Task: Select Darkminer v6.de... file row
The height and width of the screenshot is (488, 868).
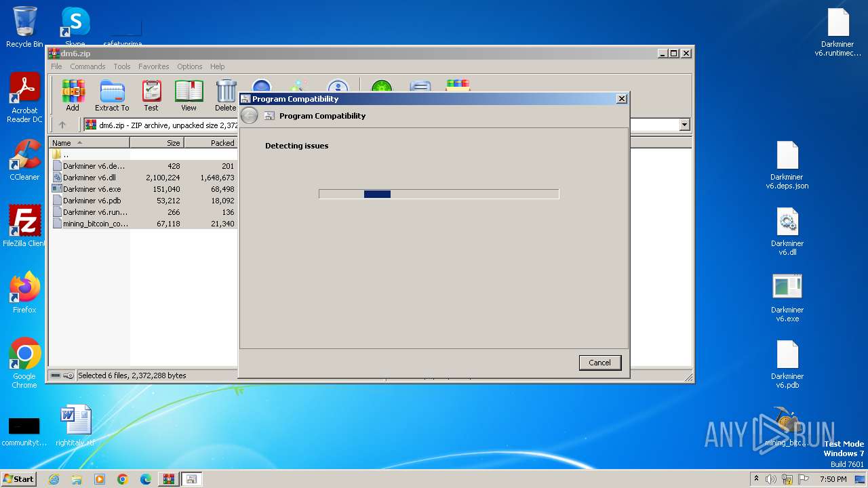Action: point(144,166)
